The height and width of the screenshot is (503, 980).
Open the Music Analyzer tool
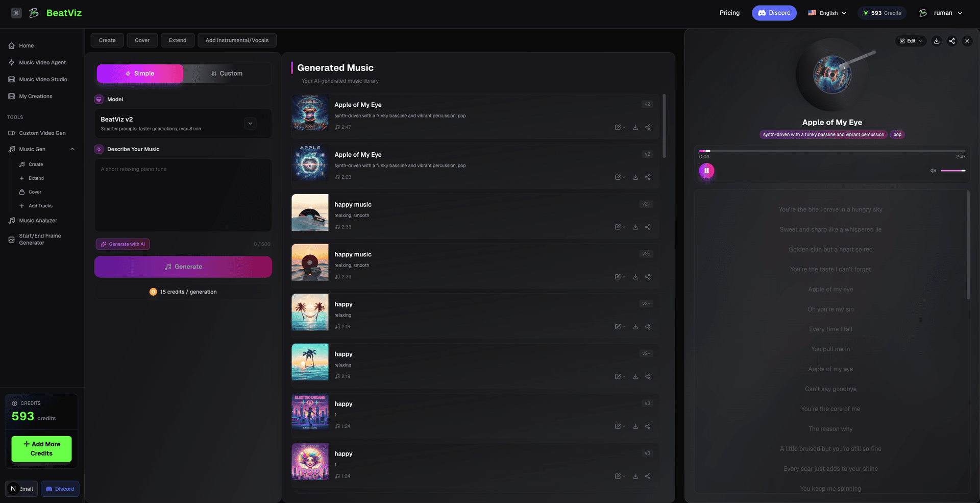[37, 221]
